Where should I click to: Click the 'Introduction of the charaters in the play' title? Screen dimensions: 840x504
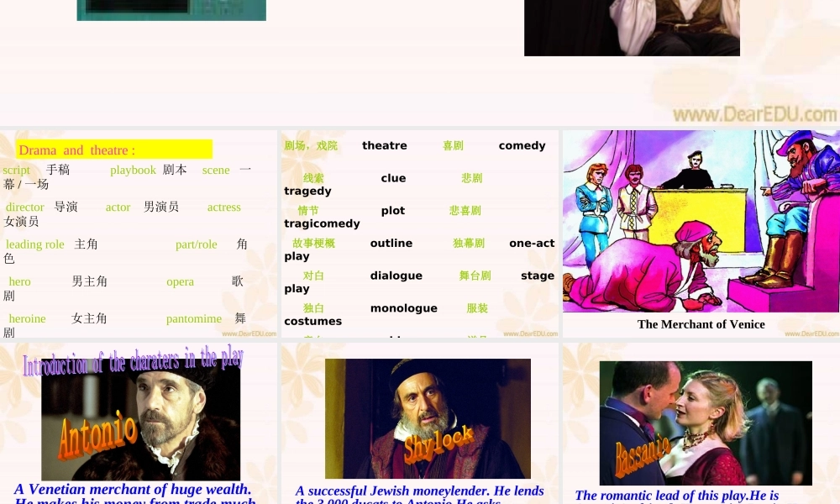[133, 361]
